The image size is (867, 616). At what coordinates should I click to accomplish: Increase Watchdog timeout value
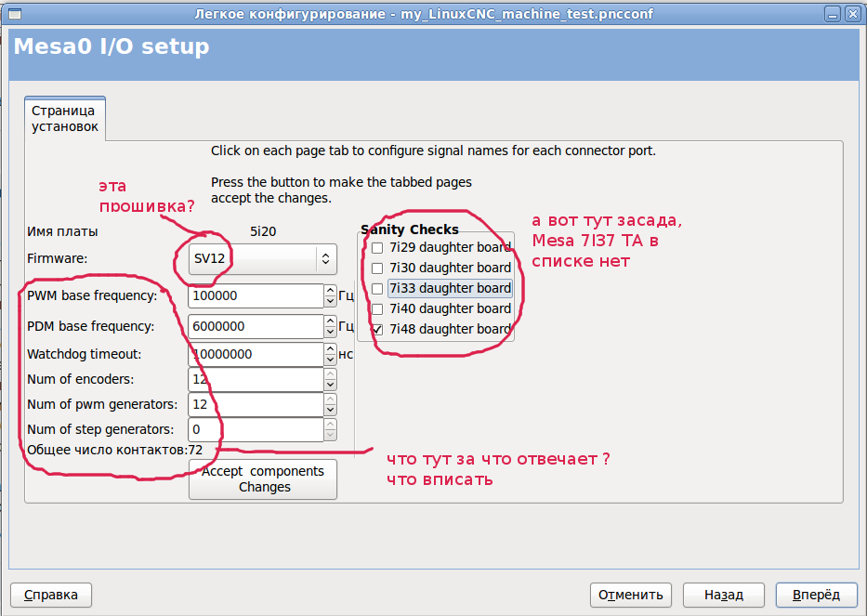point(330,349)
